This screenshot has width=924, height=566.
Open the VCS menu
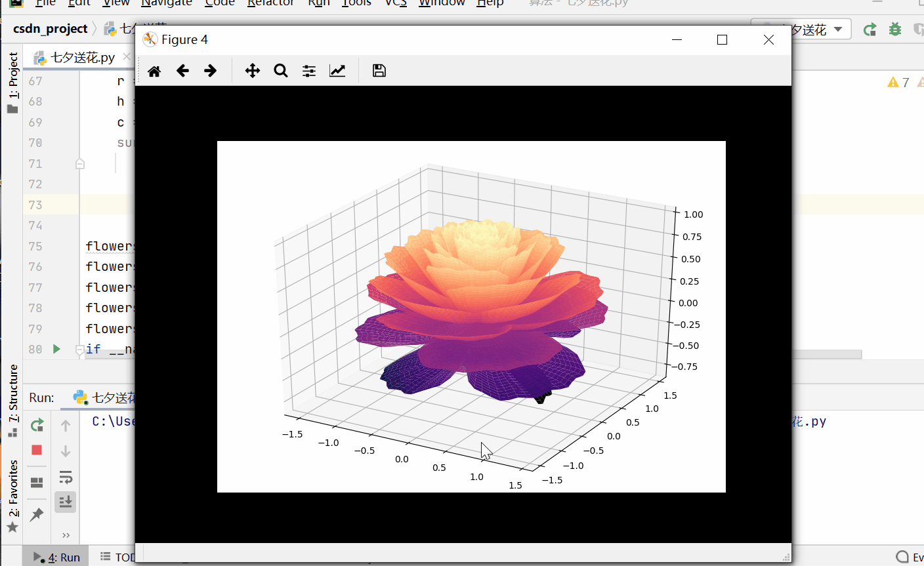pyautogui.click(x=396, y=3)
